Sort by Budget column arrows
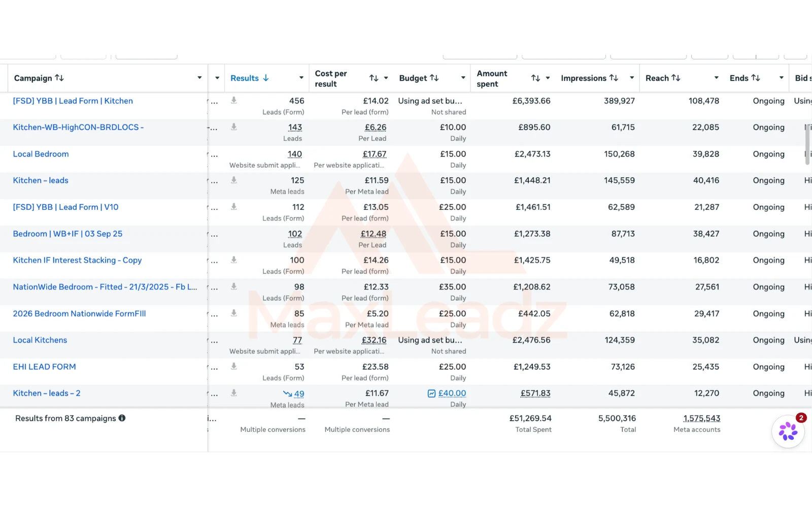The width and height of the screenshot is (812, 508). coord(434,78)
